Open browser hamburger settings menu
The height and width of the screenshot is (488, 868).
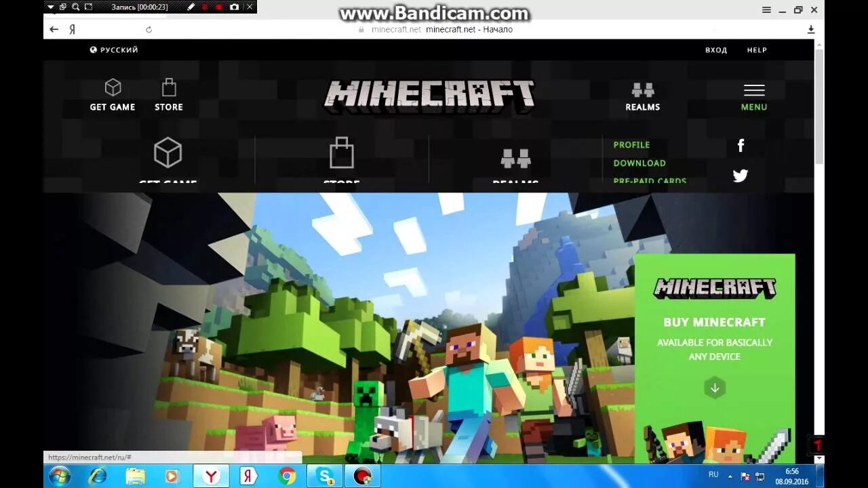coord(766,9)
